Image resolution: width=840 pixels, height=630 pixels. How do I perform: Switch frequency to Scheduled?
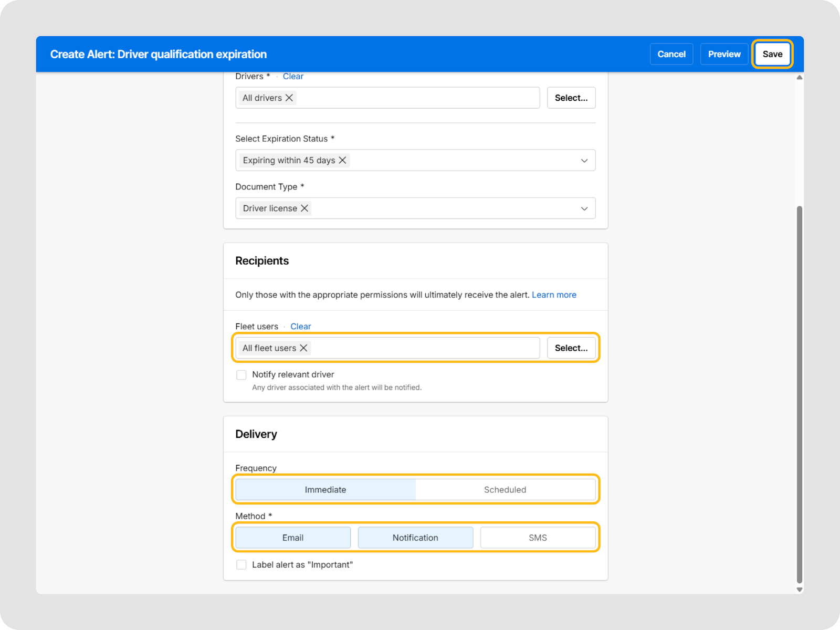tap(505, 490)
